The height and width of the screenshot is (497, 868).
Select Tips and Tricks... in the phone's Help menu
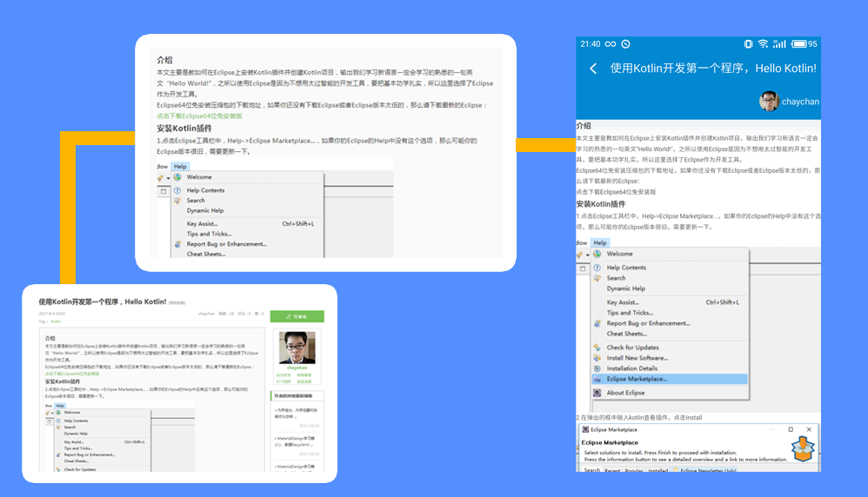pos(630,313)
